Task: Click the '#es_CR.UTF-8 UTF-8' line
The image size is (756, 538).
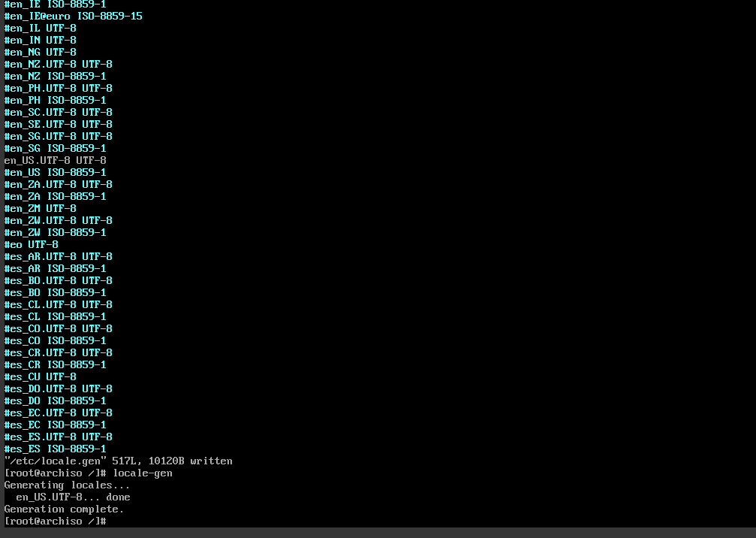Action: point(59,353)
